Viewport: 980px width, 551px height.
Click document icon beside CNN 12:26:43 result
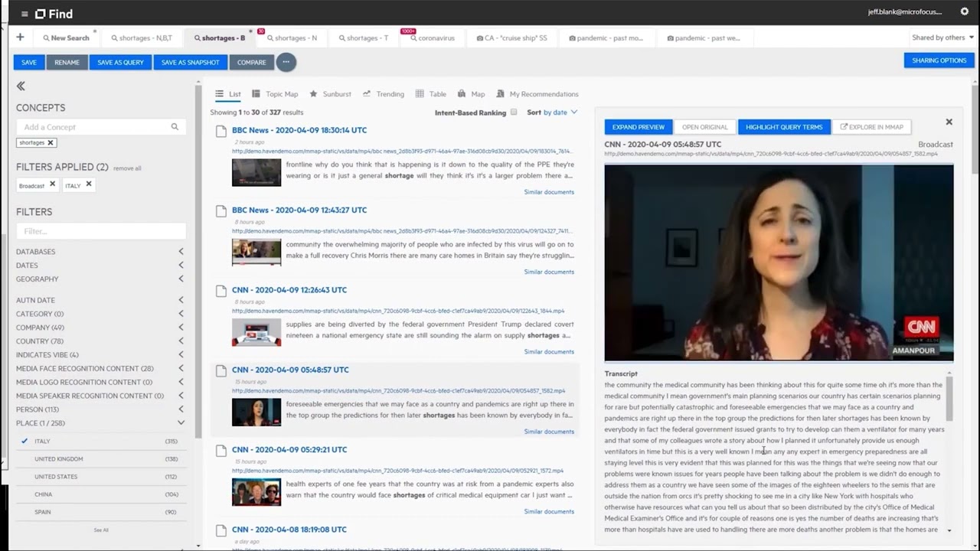tap(221, 291)
